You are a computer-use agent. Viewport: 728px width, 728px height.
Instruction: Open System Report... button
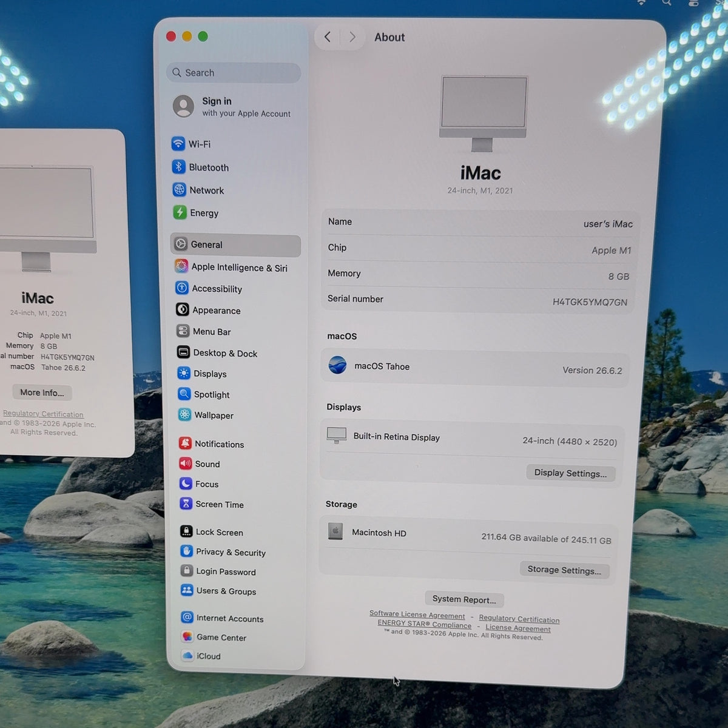464,599
